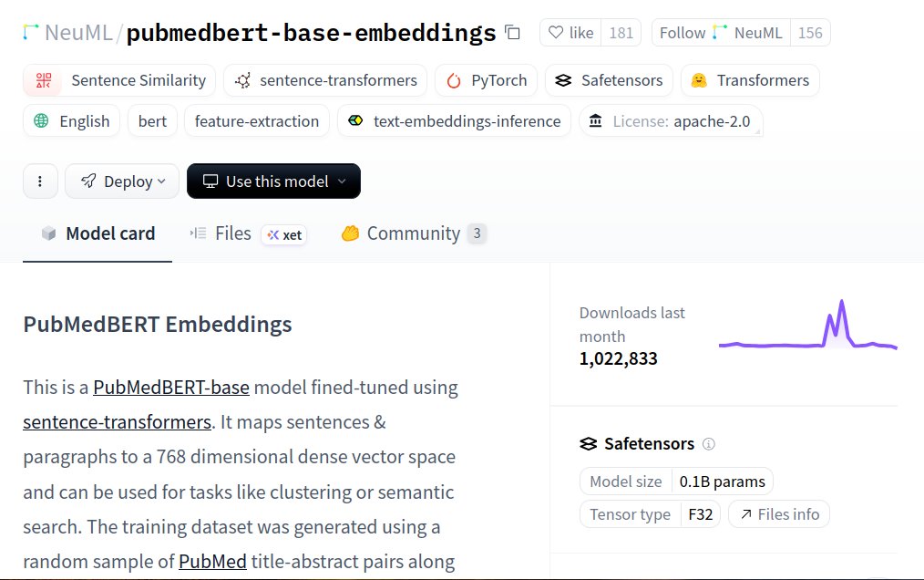The image size is (924, 580).
Task: Click the downloads trend chart
Action: (x=808, y=325)
